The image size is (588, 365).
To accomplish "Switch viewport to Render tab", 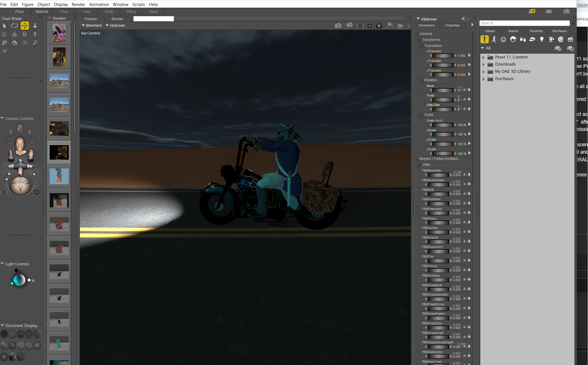I will (117, 19).
